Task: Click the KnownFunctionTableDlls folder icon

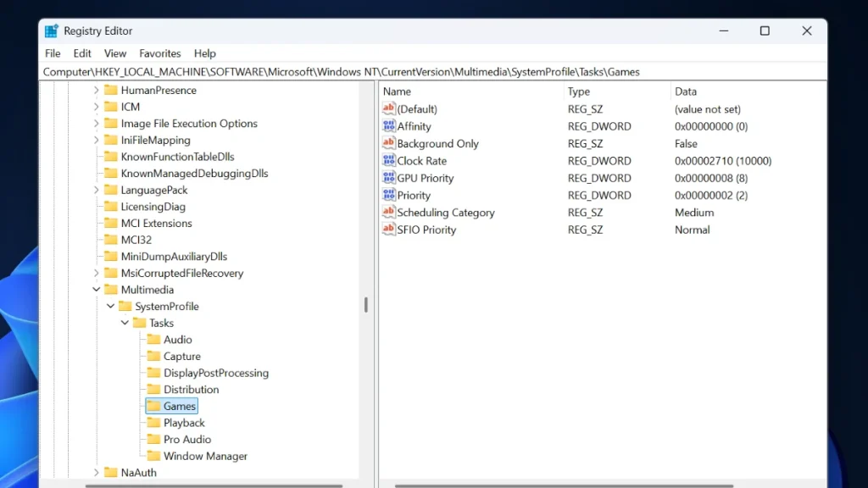Action: (x=111, y=156)
